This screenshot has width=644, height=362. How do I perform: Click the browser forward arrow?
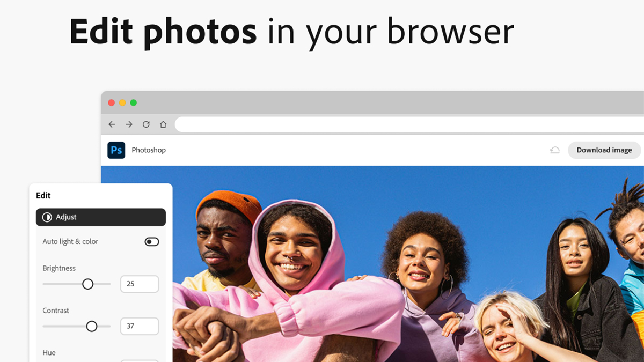click(x=129, y=124)
